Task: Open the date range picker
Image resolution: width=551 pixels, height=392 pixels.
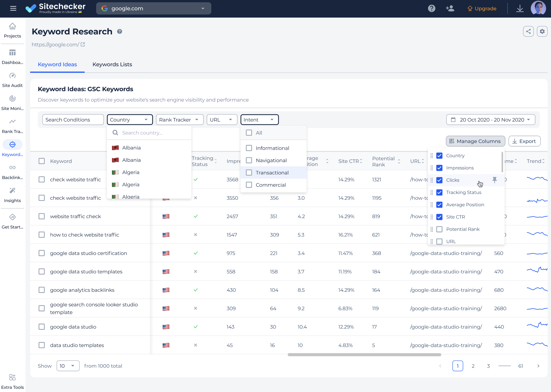Action: (x=490, y=120)
